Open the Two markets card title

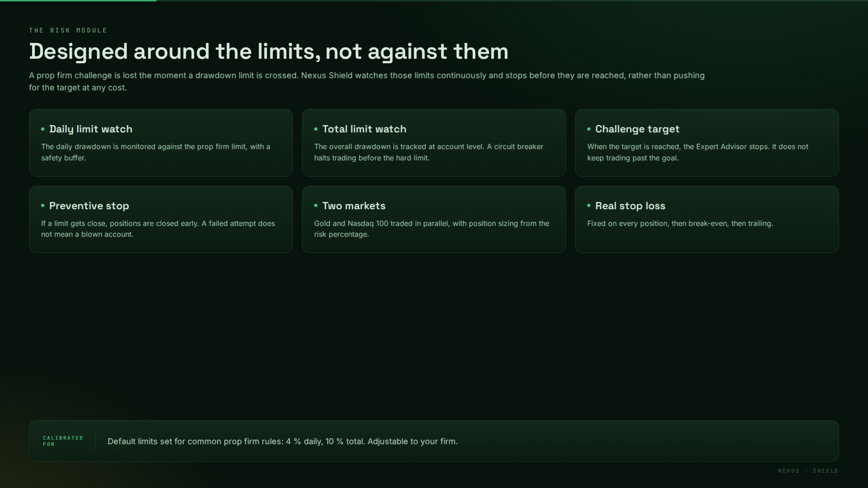pyautogui.click(x=354, y=206)
